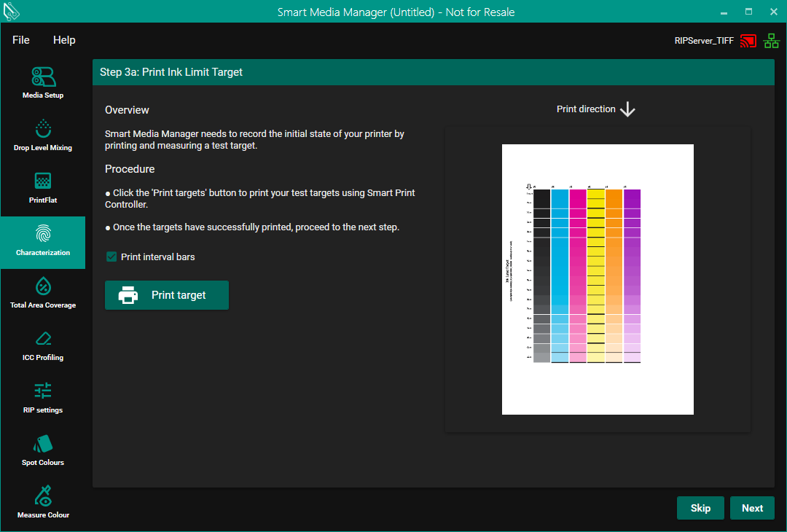Click the green network connection icon
This screenshot has height=532, width=787.
[x=771, y=41]
